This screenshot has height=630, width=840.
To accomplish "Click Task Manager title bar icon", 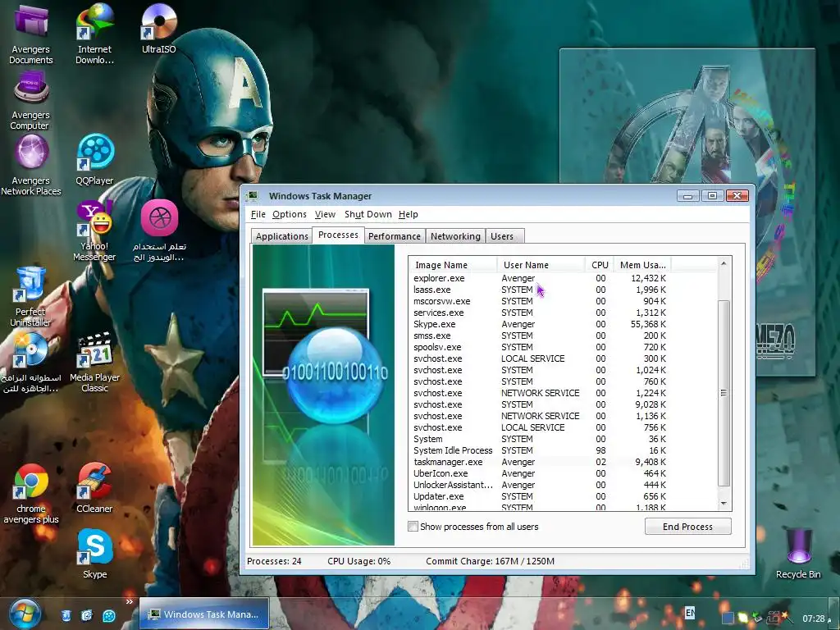I will point(253,196).
